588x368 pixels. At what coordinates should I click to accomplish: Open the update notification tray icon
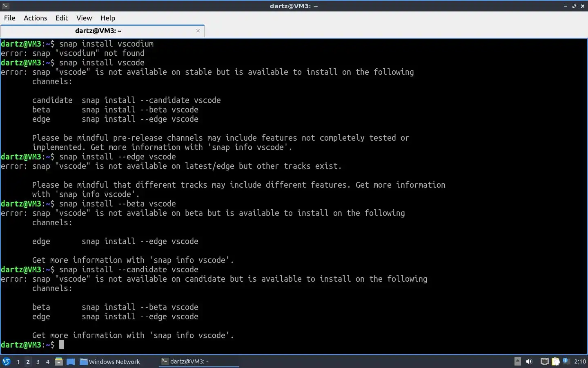566,361
